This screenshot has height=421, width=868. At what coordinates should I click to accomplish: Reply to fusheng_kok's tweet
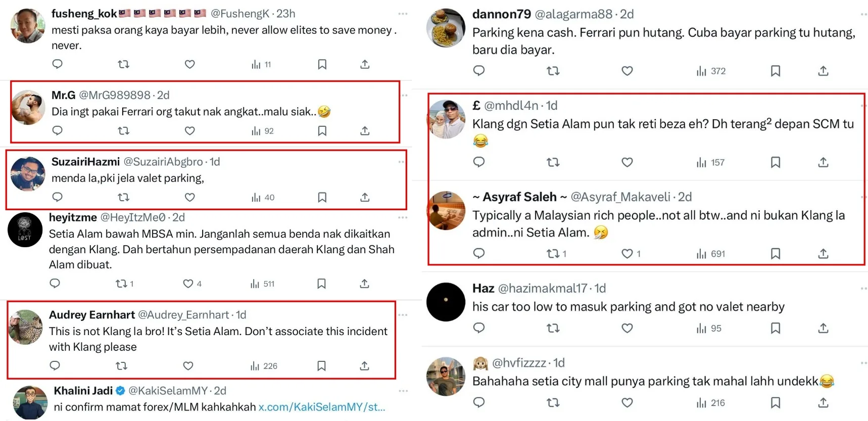coord(58,64)
